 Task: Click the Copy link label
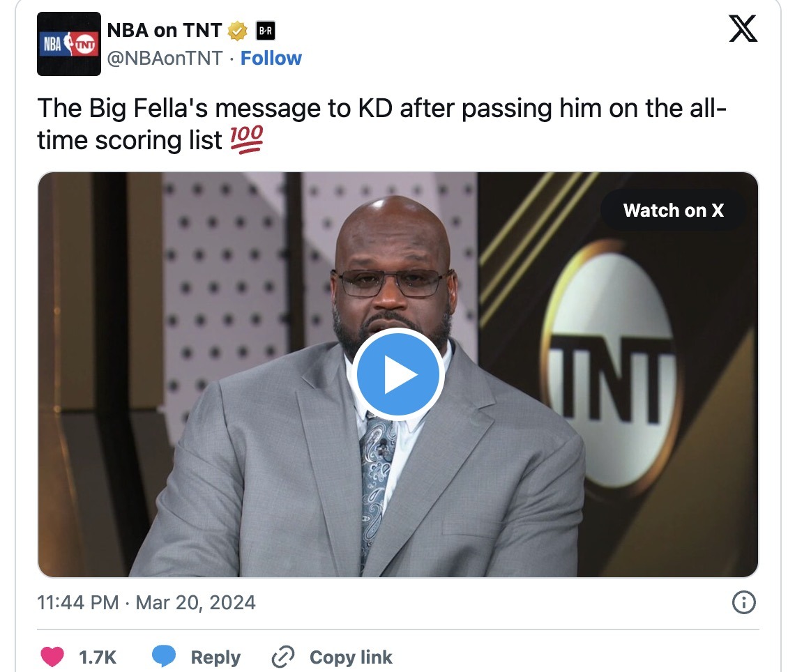351,657
